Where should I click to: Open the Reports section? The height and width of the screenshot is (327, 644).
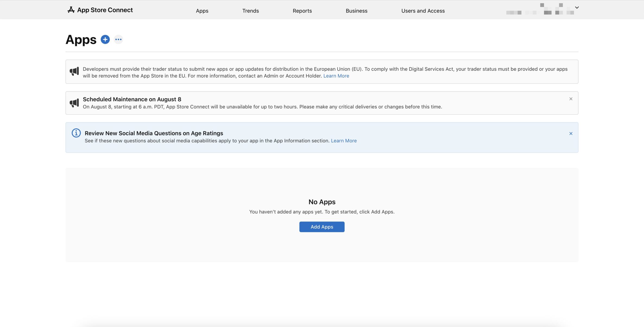coord(302,11)
